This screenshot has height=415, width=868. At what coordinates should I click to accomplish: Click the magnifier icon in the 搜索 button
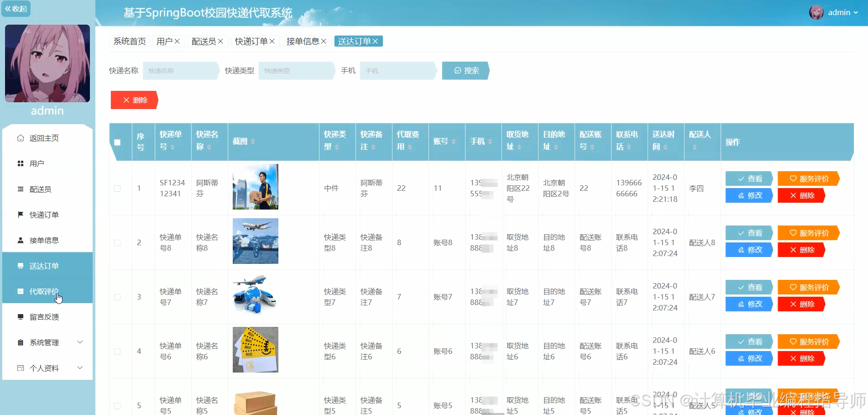pyautogui.click(x=457, y=70)
